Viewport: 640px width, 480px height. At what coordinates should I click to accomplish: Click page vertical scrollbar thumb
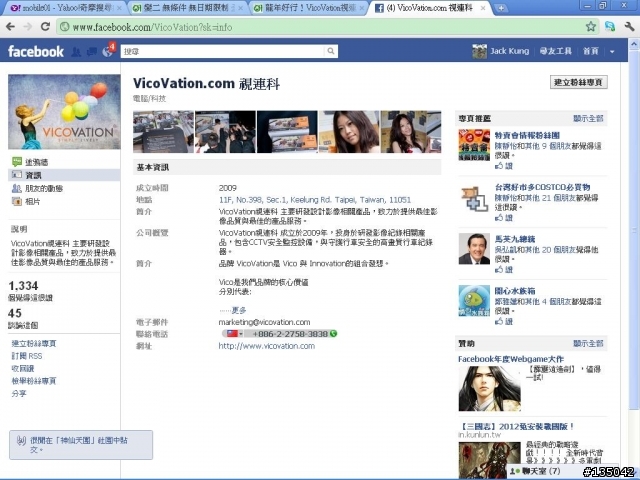click(x=634, y=229)
